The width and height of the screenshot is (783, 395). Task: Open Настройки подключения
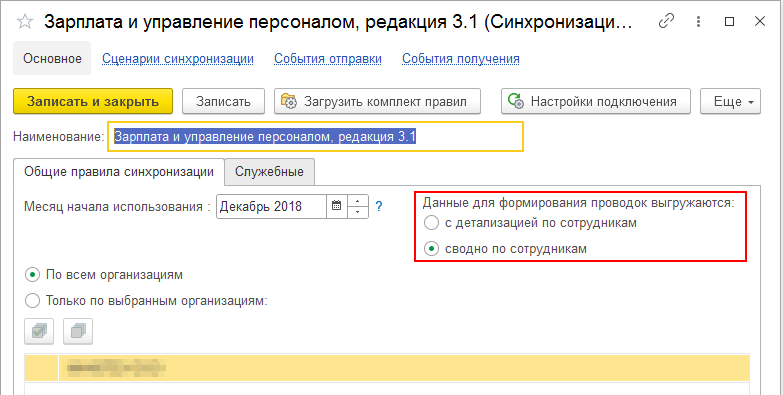596,101
